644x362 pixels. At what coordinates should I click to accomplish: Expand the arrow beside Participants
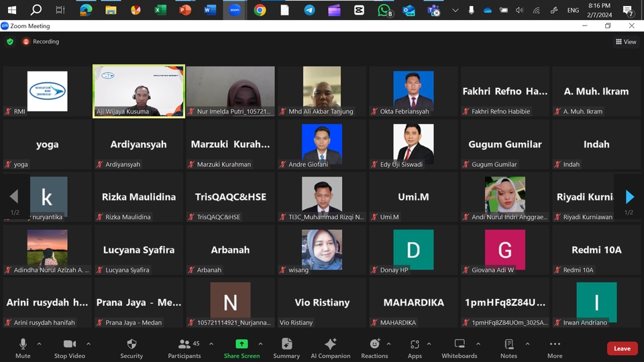tap(211, 344)
